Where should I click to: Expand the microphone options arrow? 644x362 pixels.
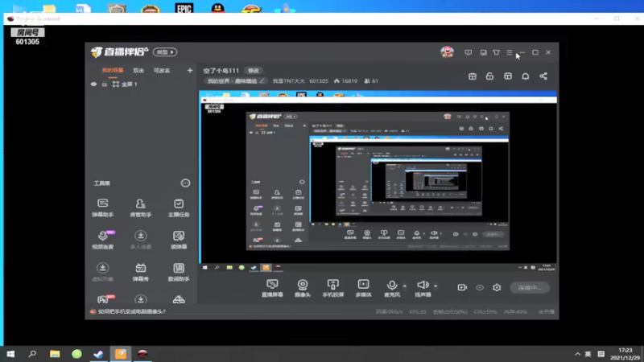point(405,286)
